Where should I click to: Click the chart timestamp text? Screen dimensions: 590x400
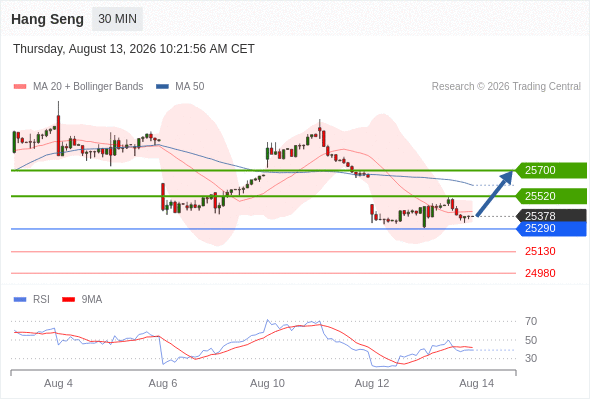point(134,49)
